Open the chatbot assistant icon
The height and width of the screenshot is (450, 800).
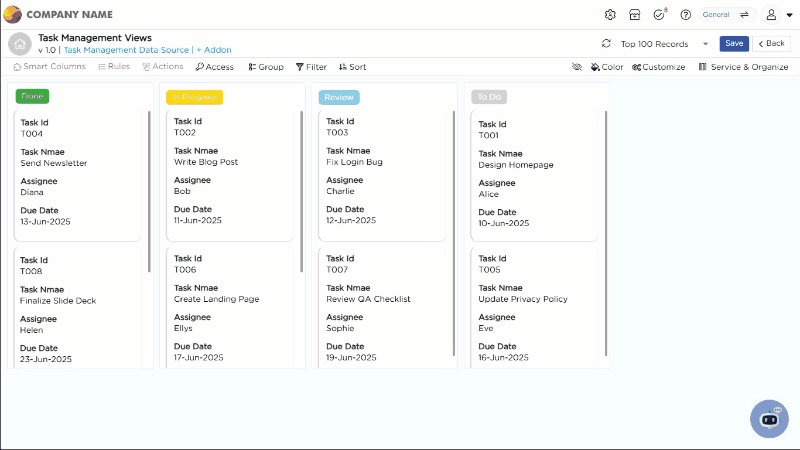[x=769, y=419]
